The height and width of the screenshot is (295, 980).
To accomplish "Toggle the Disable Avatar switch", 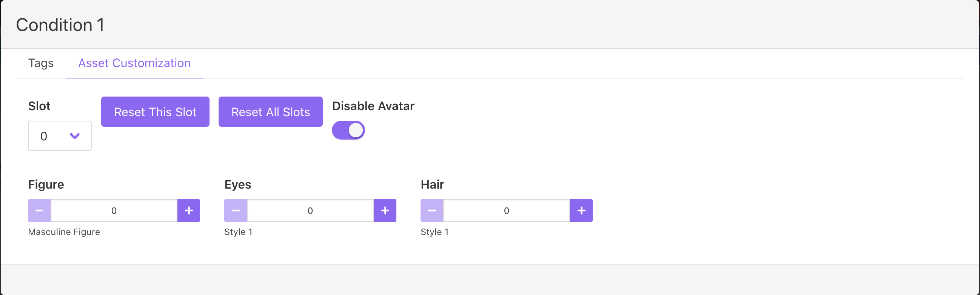I will 348,131.
